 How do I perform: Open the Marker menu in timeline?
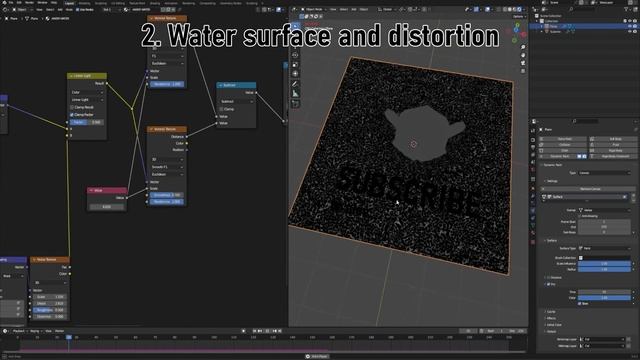60,331
